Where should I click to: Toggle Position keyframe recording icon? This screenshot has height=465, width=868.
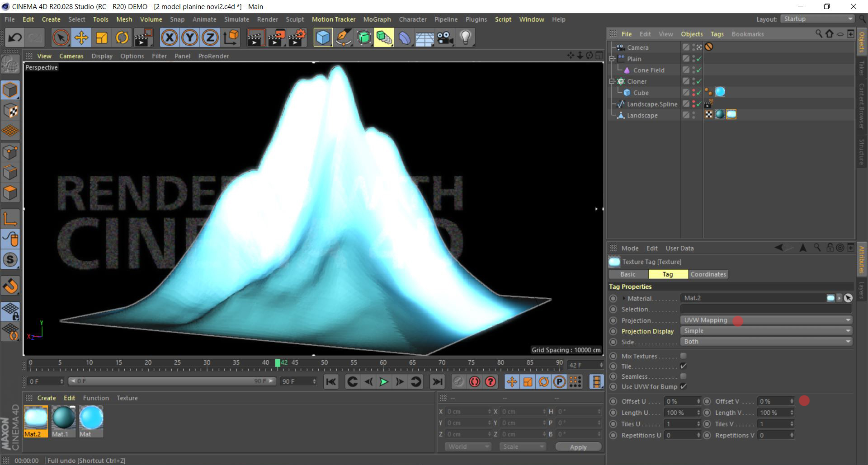pyautogui.click(x=511, y=382)
